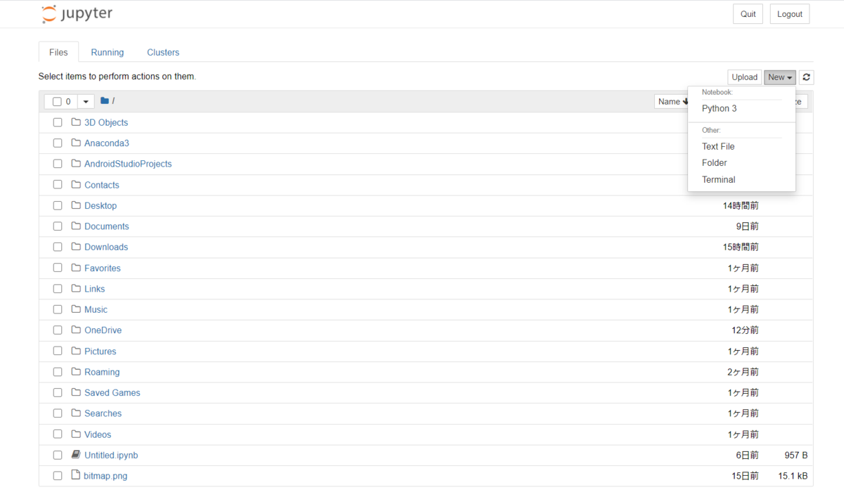The height and width of the screenshot is (504, 844).
Task: Check the box for bitmap.png
Action: [x=58, y=476]
